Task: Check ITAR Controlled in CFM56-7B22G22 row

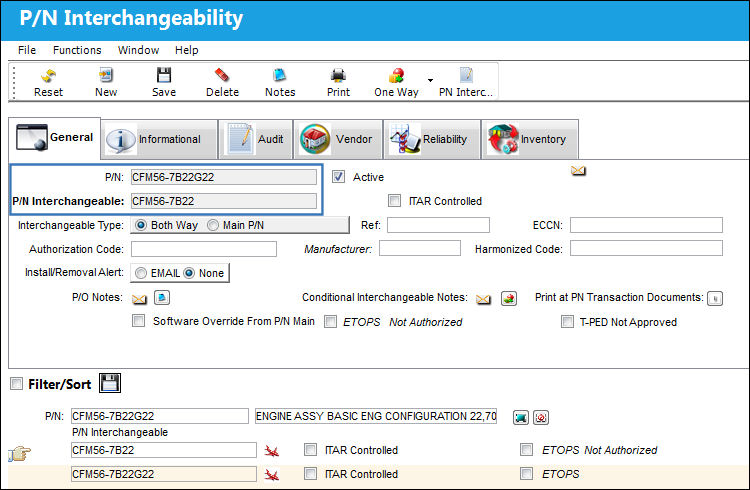Action: point(310,474)
